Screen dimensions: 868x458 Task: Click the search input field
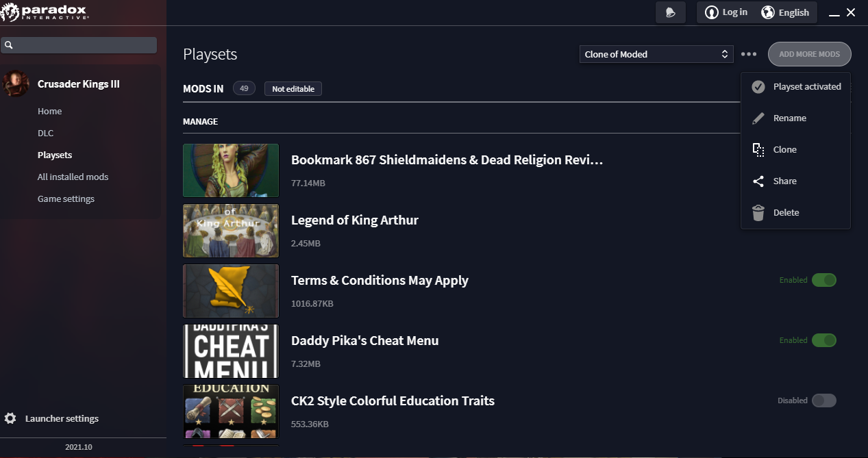pos(79,45)
